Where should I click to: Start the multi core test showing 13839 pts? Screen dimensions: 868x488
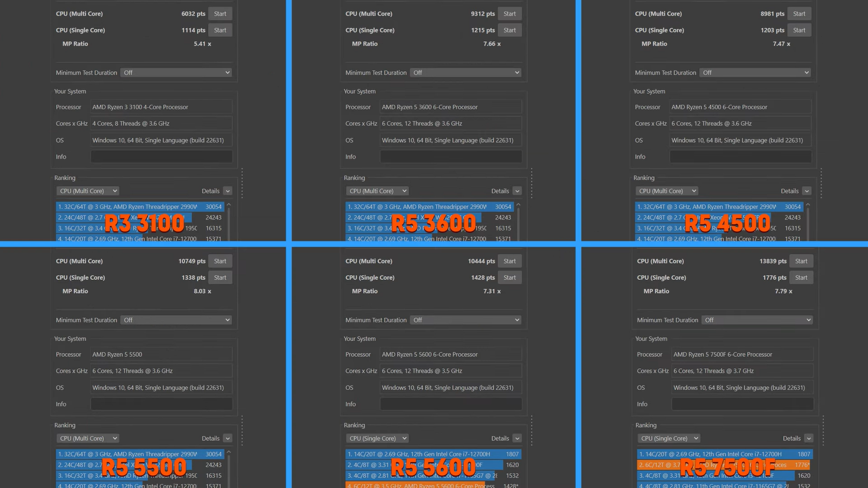point(801,261)
